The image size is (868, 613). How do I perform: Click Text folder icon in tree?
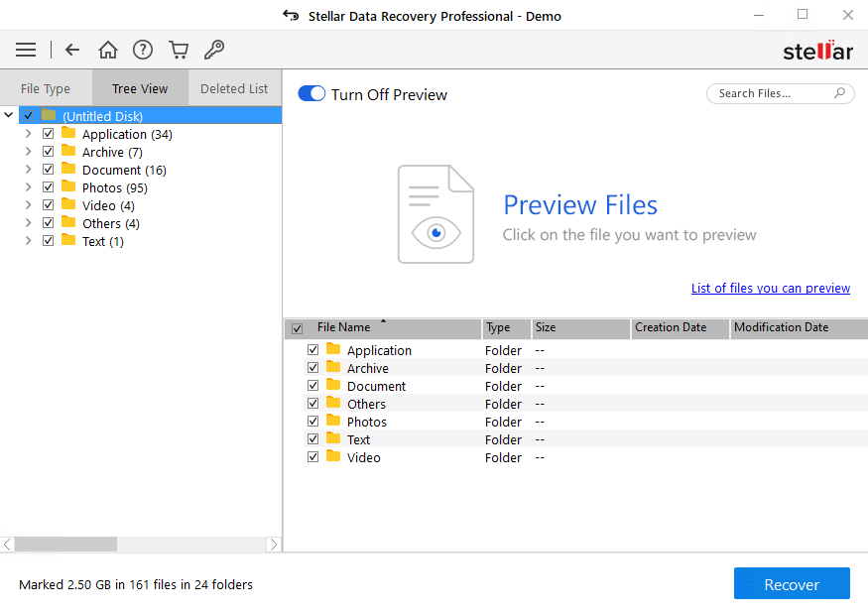(68, 240)
